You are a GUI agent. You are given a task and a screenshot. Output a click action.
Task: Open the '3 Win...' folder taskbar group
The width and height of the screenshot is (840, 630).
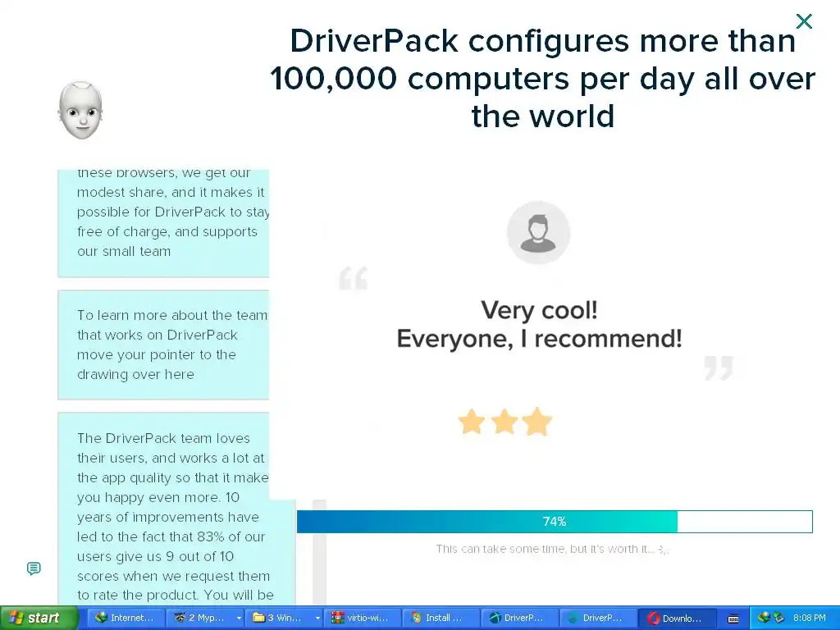(x=279, y=618)
